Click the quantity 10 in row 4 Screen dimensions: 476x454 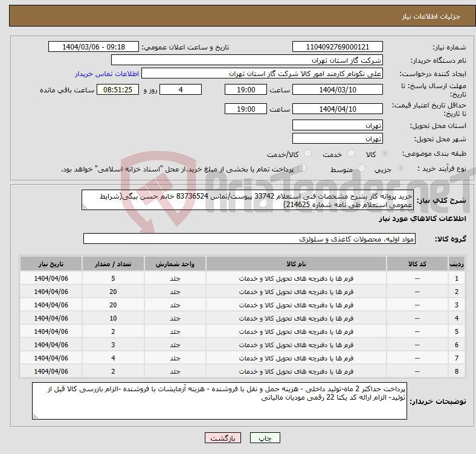113,318
